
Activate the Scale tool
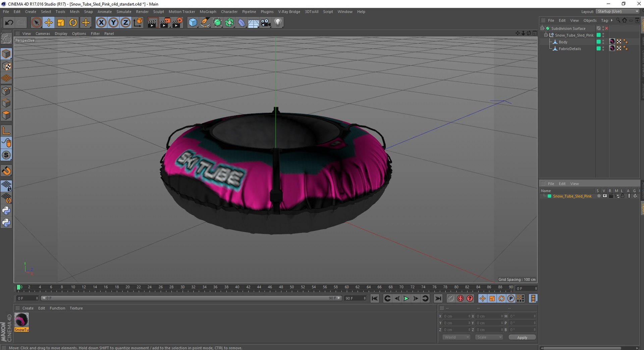61,22
